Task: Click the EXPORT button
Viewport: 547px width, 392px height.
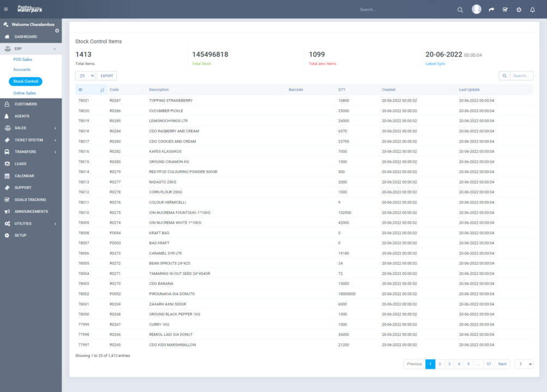Action: click(x=107, y=76)
